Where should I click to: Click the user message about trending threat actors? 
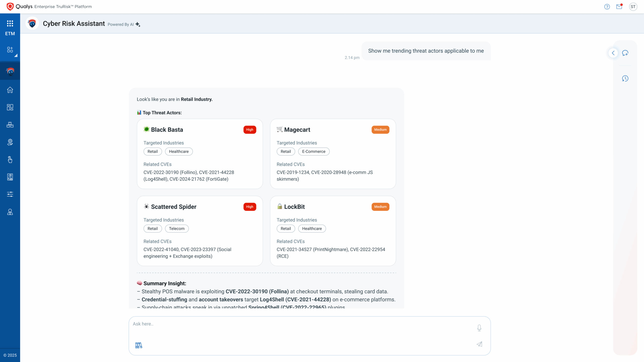426,51
